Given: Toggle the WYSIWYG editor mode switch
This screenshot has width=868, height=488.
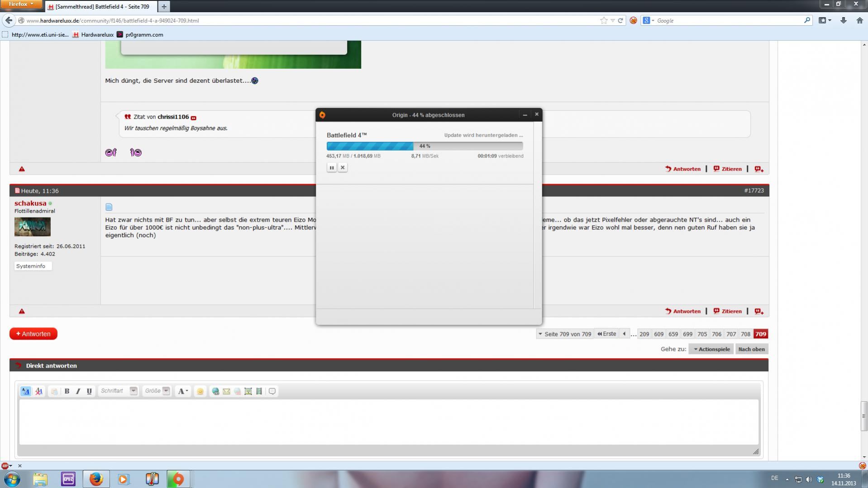Looking at the screenshot, I should (x=26, y=391).
